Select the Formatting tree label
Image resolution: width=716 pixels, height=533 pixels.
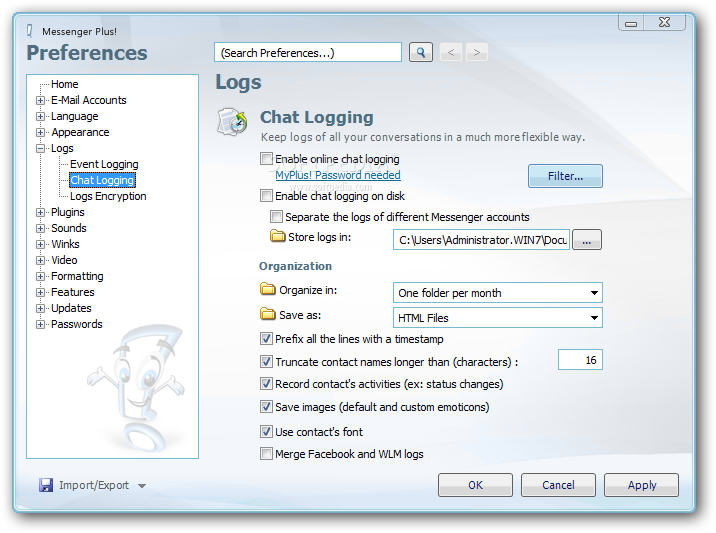coord(77,276)
